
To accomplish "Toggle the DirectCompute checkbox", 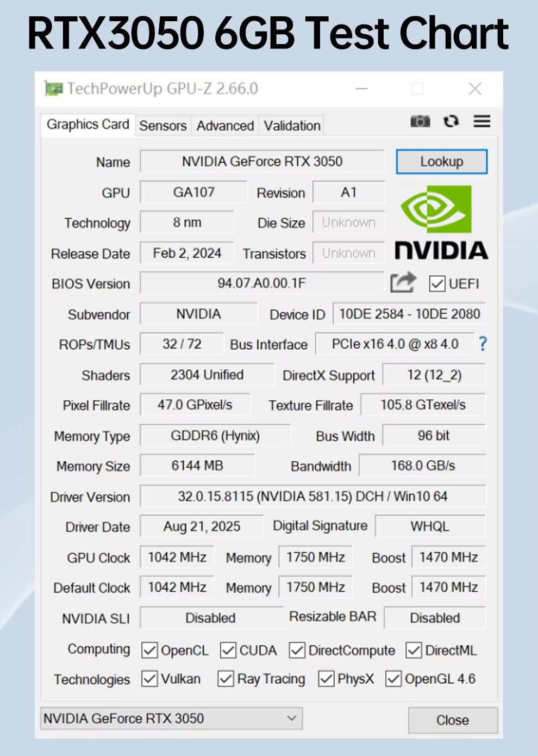I will click(x=297, y=650).
